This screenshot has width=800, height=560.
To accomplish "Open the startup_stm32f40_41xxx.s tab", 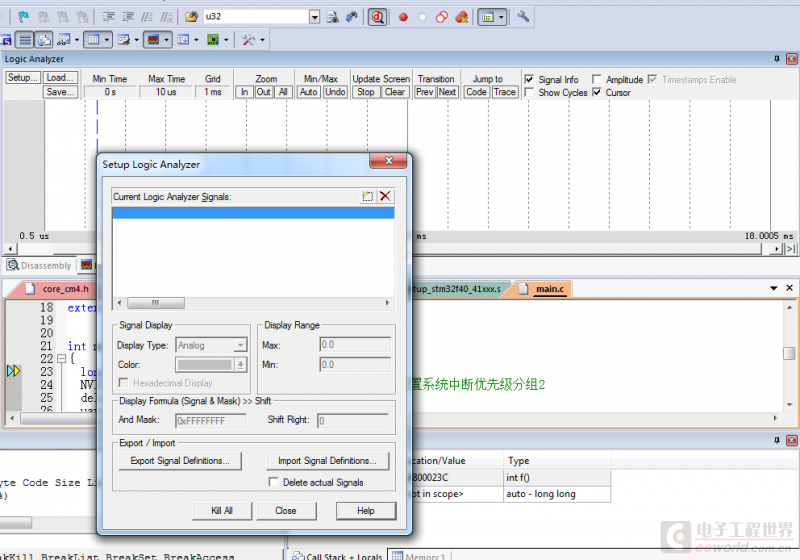I will click(455, 289).
